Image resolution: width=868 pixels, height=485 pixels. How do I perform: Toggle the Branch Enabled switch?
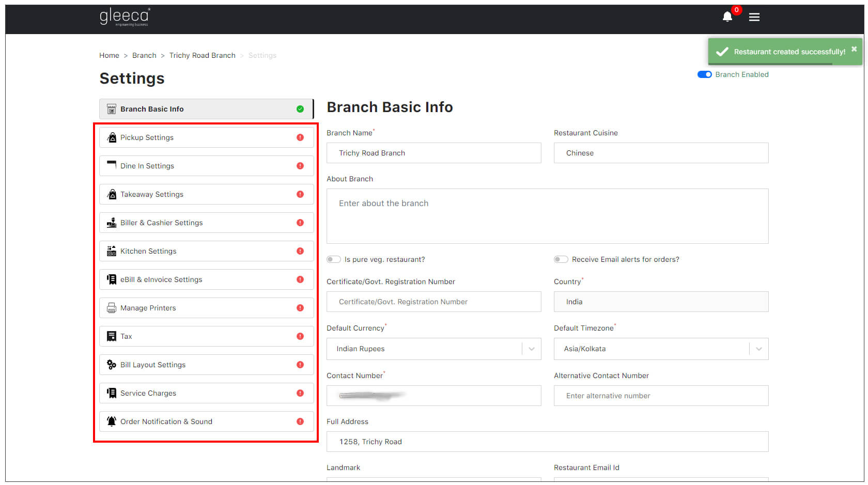pos(704,74)
